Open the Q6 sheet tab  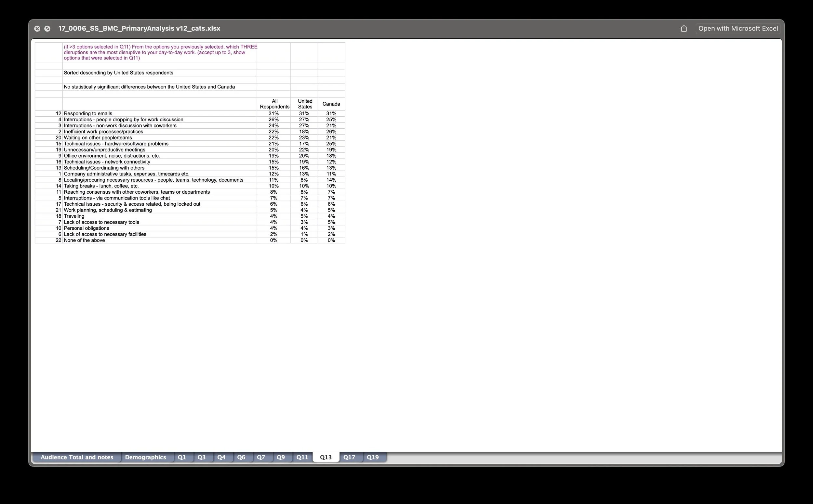241,457
